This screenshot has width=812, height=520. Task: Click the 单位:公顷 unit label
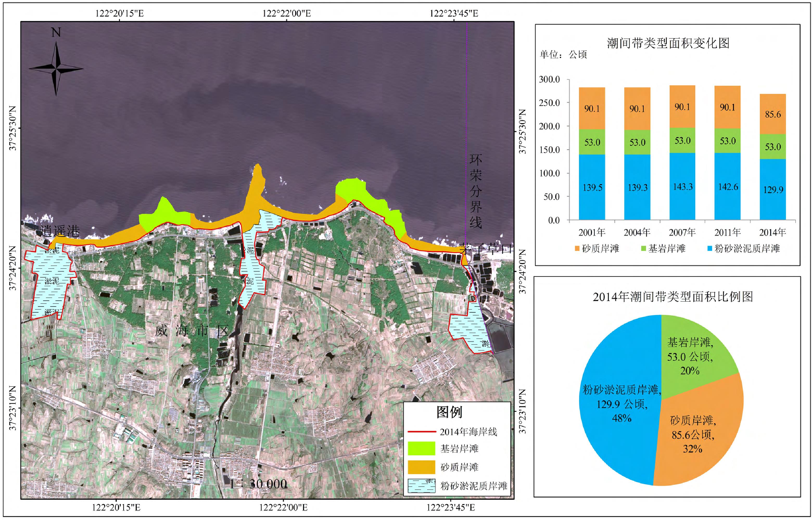point(563,55)
